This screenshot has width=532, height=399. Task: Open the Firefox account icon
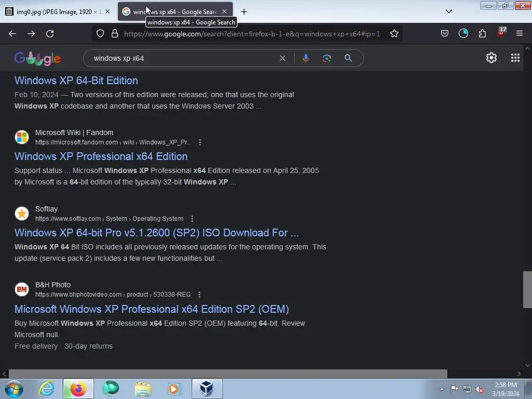point(463,34)
